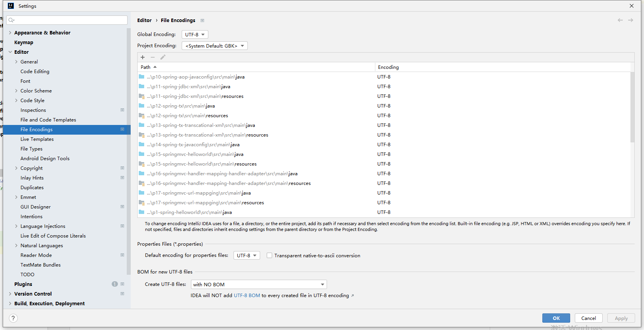Select Keymap in the settings tree
The height and width of the screenshot is (330, 644).
24,42
